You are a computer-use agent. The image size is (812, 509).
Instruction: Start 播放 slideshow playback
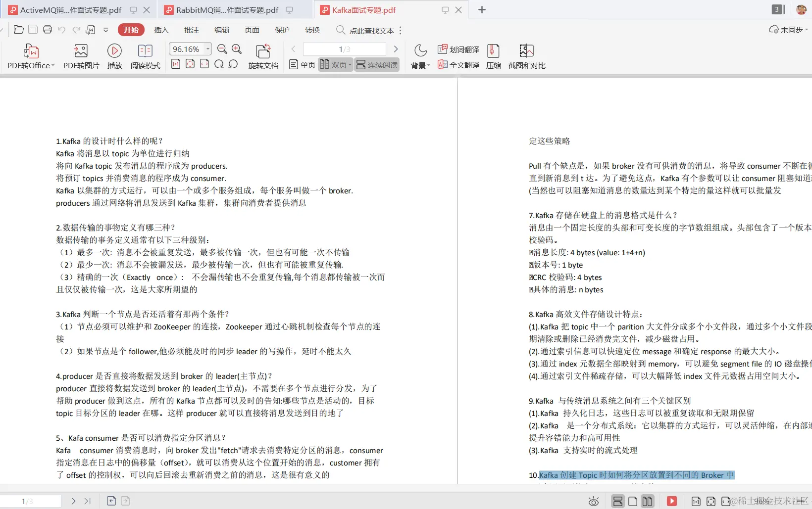point(114,56)
